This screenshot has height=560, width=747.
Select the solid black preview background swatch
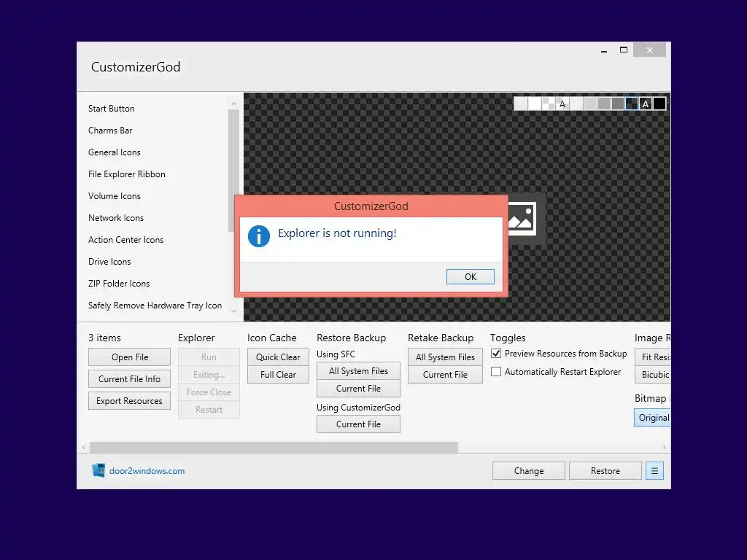659,104
